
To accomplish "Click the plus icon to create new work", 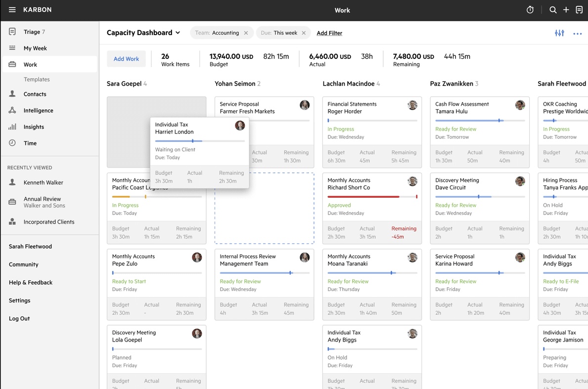I will (x=566, y=9).
